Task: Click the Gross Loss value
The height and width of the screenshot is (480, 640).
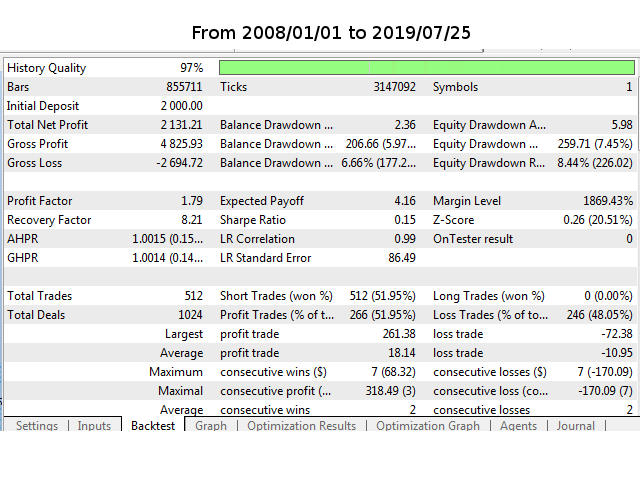Action: [x=178, y=163]
